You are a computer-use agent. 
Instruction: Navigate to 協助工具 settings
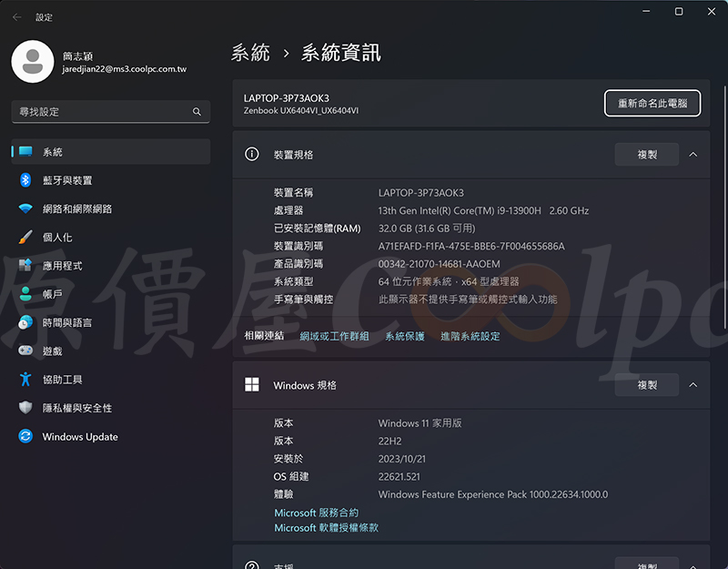(x=110, y=380)
